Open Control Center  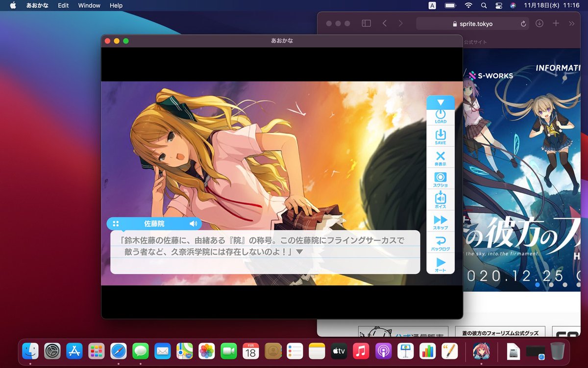[499, 5]
